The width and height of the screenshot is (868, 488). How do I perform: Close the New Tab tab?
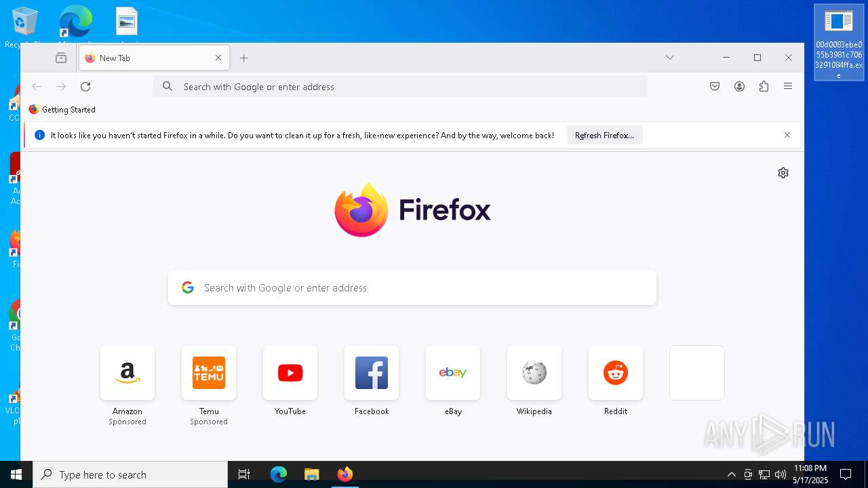[x=218, y=58]
